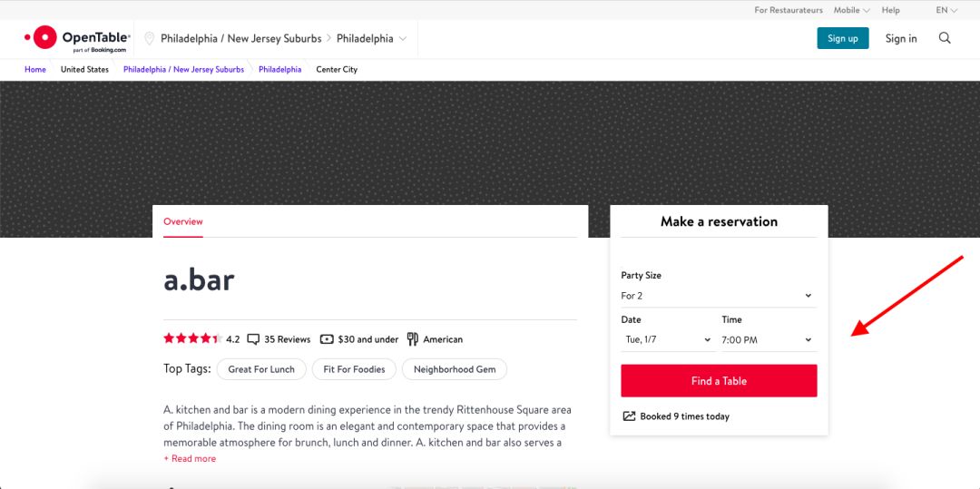Select the Overview tab
Viewport: 980px width, 489px height.
point(183,221)
